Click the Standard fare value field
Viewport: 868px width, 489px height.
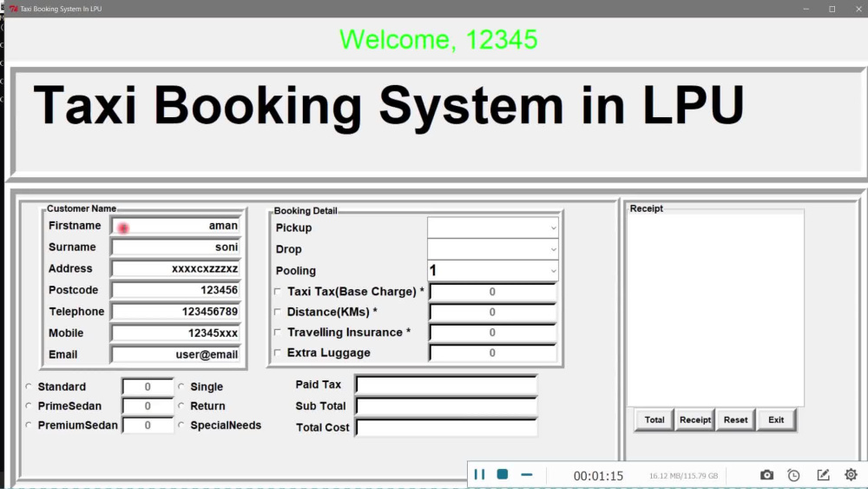(x=148, y=387)
